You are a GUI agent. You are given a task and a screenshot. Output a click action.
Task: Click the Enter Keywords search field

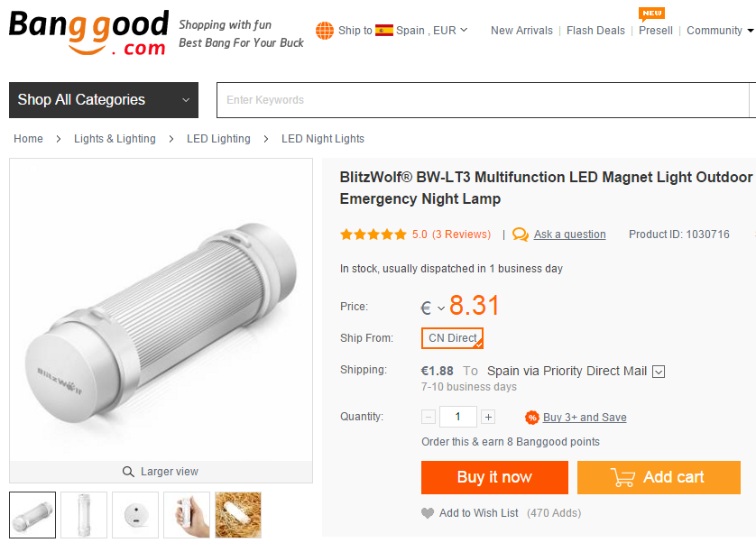483,100
